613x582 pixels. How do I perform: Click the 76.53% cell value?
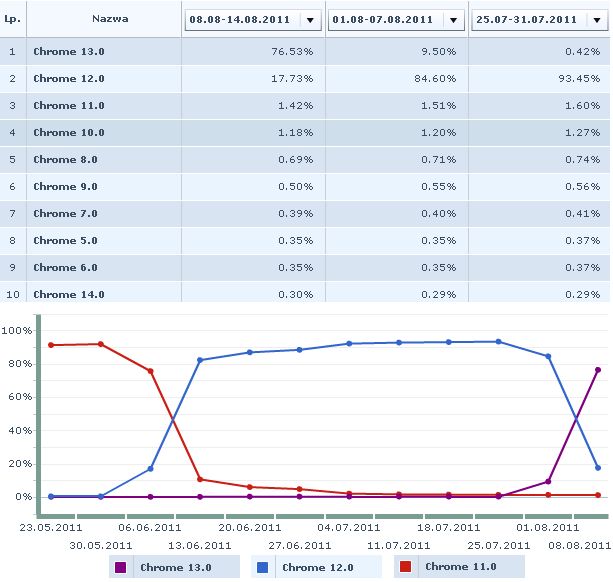[292, 52]
